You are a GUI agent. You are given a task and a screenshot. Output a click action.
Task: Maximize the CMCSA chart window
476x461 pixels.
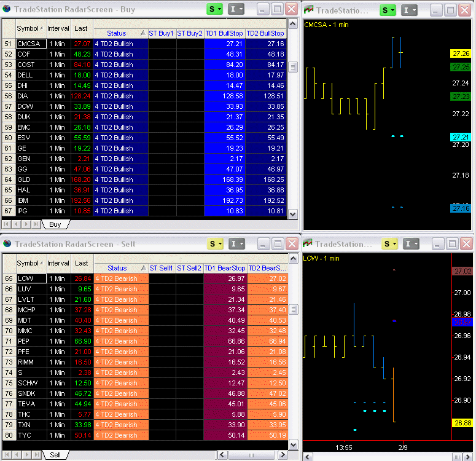450,10
